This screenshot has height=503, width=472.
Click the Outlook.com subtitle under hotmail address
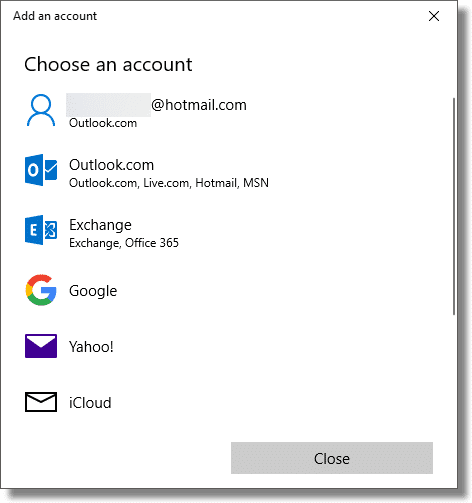[103, 123]
